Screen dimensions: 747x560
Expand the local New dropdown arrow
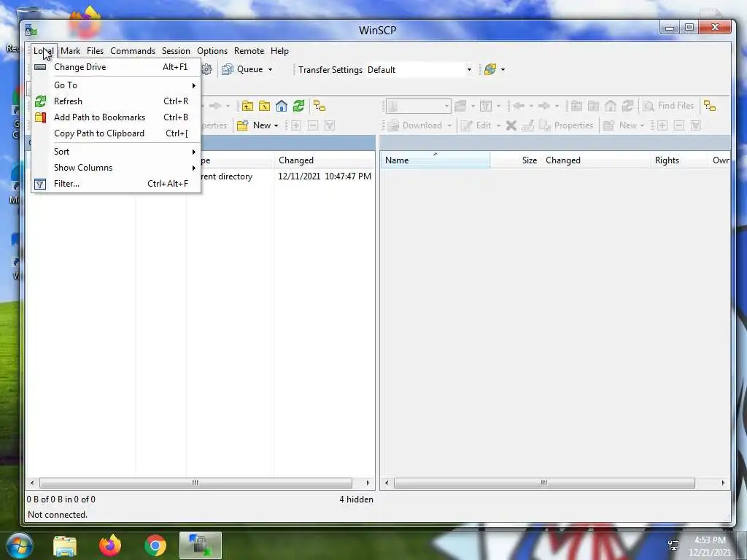(x=276, y=125)
